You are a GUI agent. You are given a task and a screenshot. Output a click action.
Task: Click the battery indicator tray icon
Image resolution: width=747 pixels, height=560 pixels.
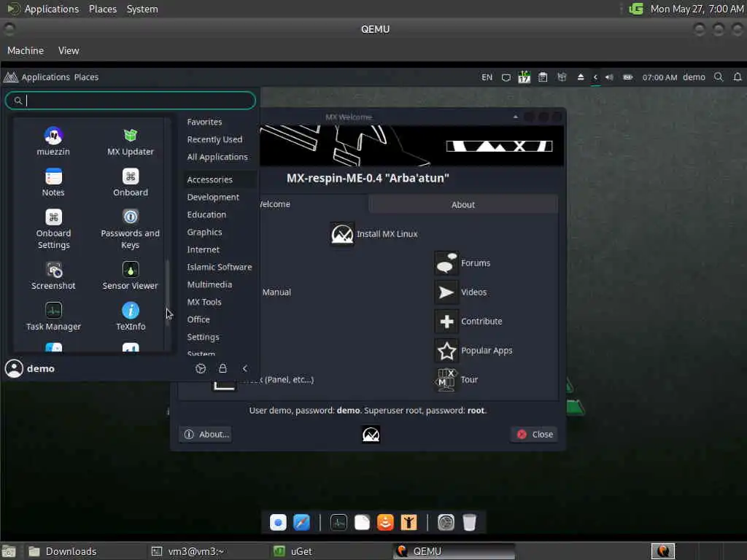(628, 77)
